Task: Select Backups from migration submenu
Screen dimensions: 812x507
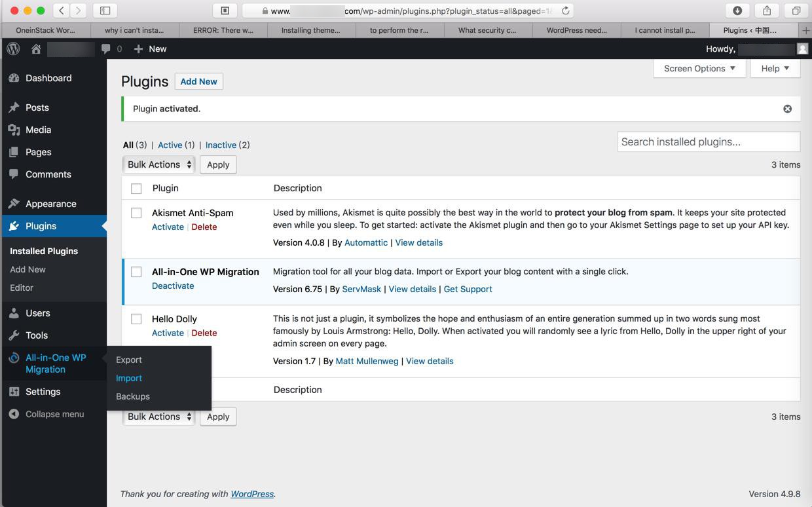Action: point(133,396)
